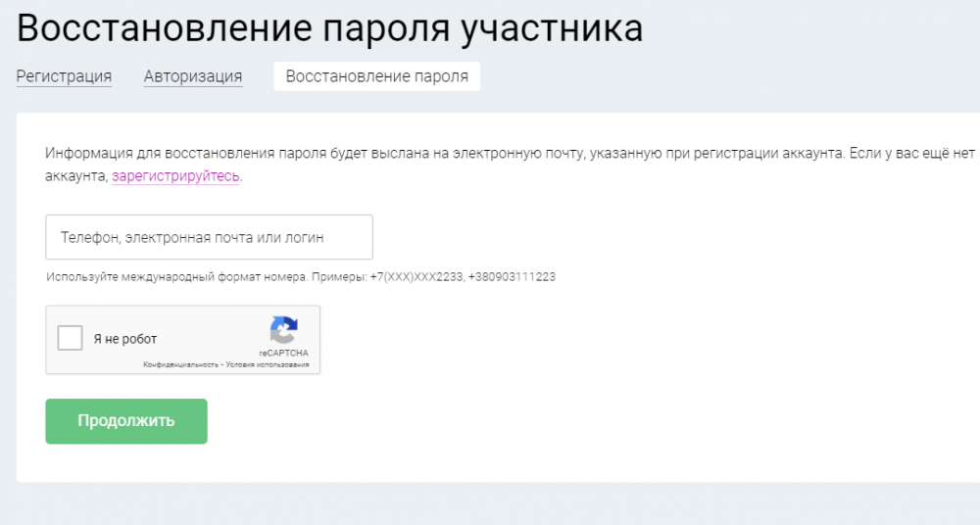Select the Восстановление пароля tab
Screen dimensions: 980x525
[x=376, y=76]
